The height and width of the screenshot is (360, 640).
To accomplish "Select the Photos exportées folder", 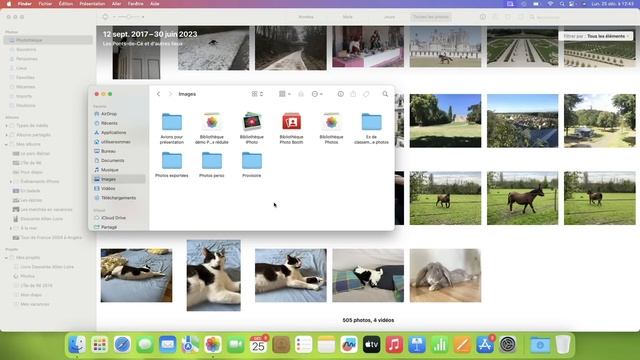I will 172,164.
